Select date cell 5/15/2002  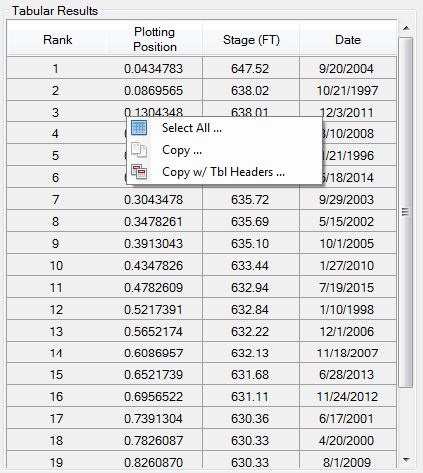pyautogui.click(x=348, y=221)
